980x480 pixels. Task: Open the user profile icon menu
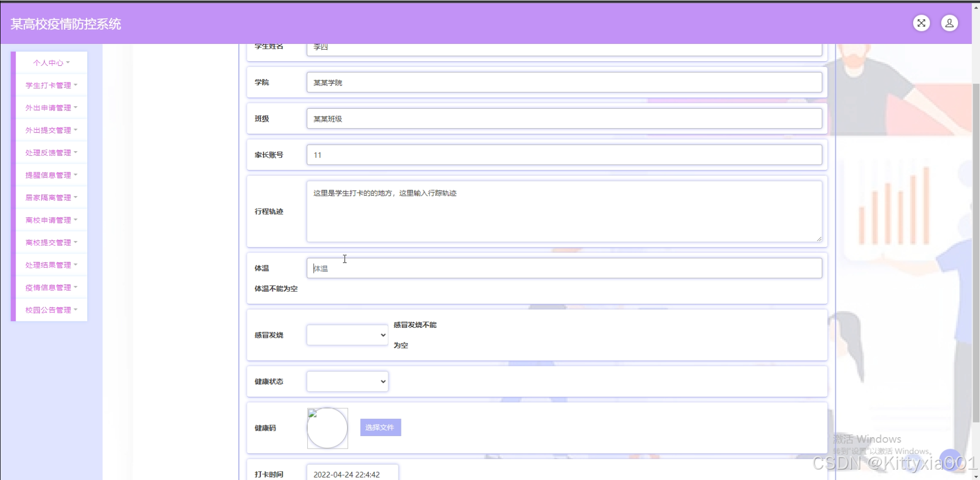click(949, 23)
